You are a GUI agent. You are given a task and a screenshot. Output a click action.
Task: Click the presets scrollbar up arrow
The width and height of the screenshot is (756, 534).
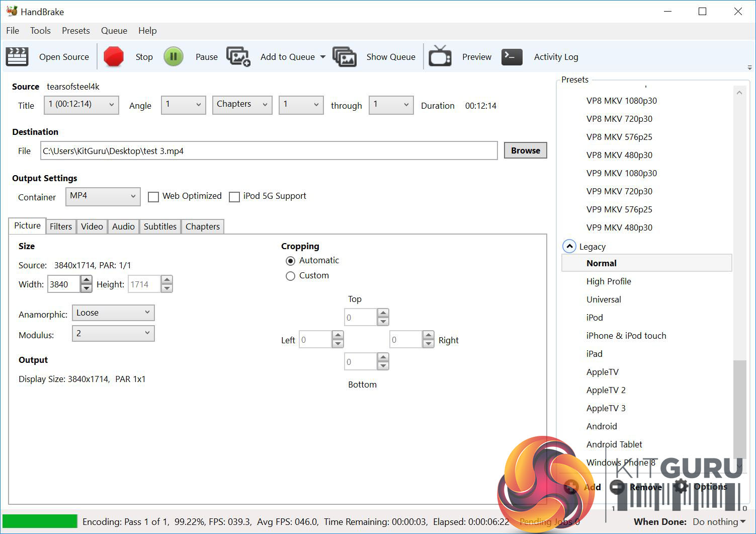click(x=739, y=93)
